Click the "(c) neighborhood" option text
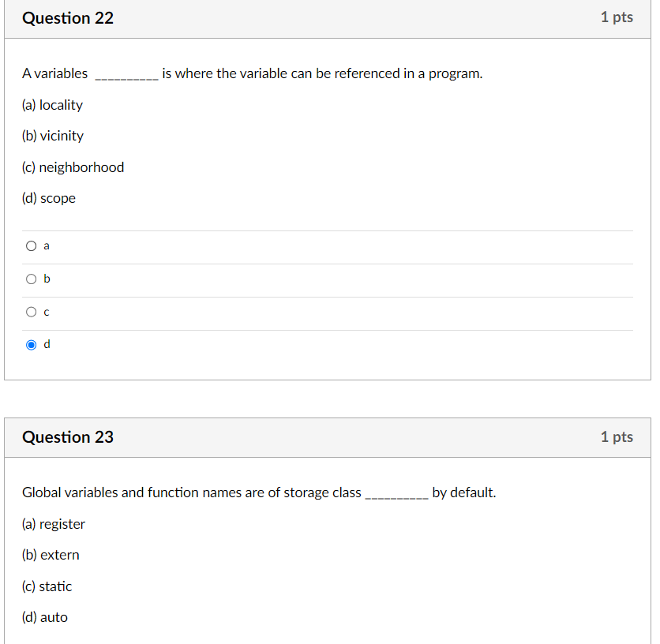The width and height of the screenshot is (660, 644). 73,167
